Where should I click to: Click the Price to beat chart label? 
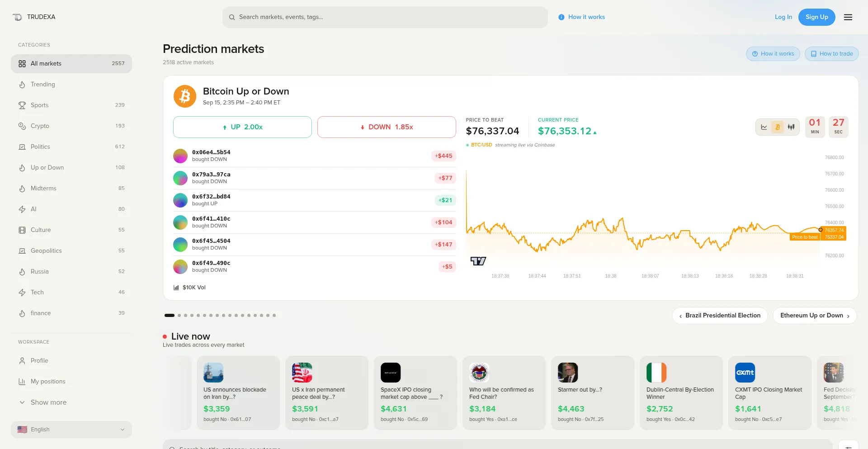click(805, 237)
